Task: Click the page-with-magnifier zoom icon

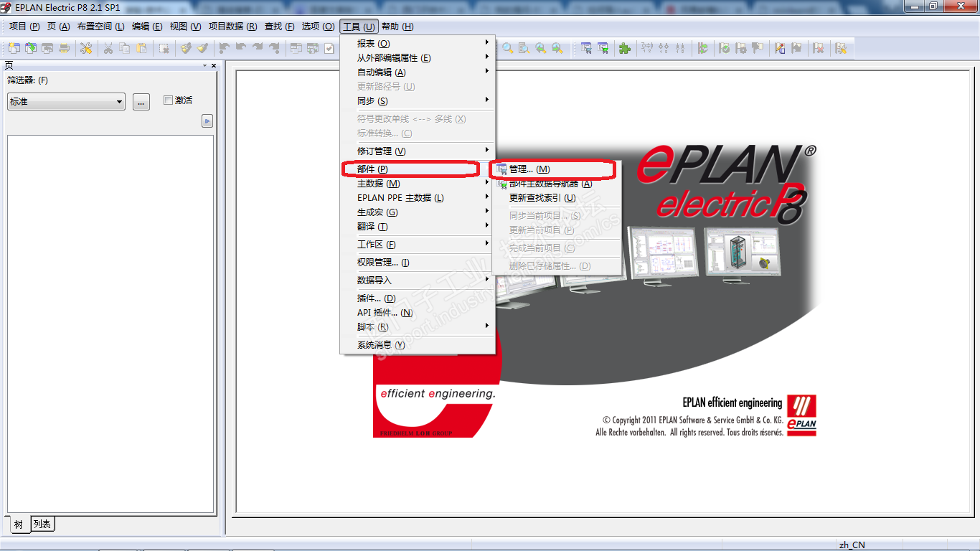Action: point(524,48)
